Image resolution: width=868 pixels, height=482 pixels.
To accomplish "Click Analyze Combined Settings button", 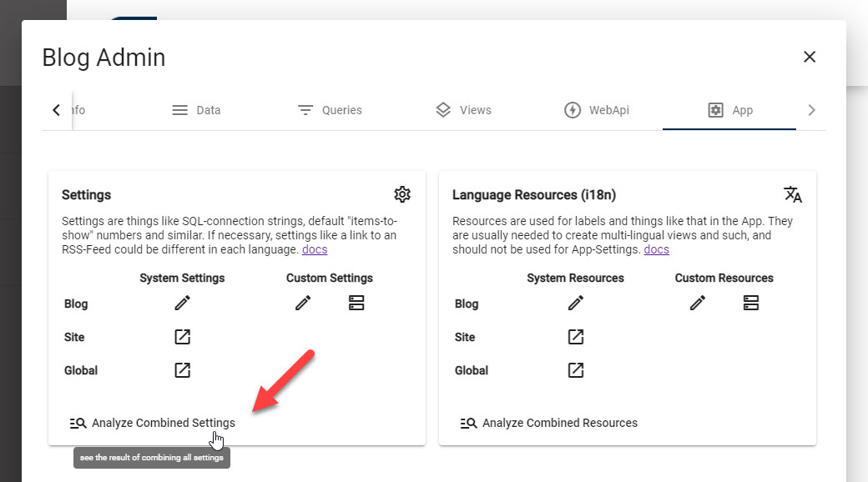I will (x=152, y=423).
